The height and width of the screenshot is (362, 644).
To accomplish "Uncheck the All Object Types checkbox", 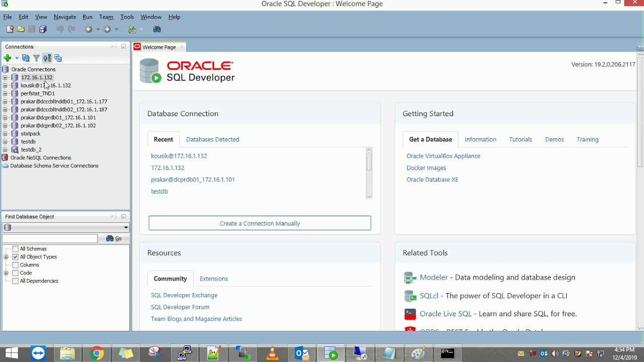I will [x=16, y=257].
